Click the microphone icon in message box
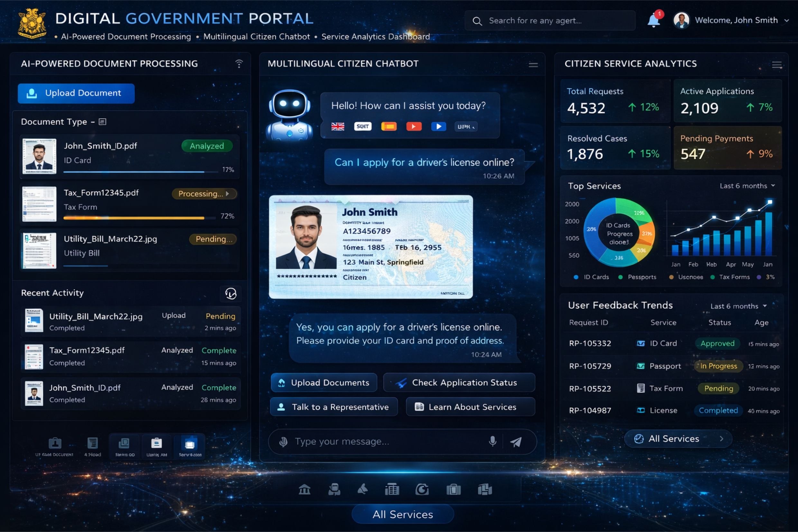 click(x=492, y=441)
